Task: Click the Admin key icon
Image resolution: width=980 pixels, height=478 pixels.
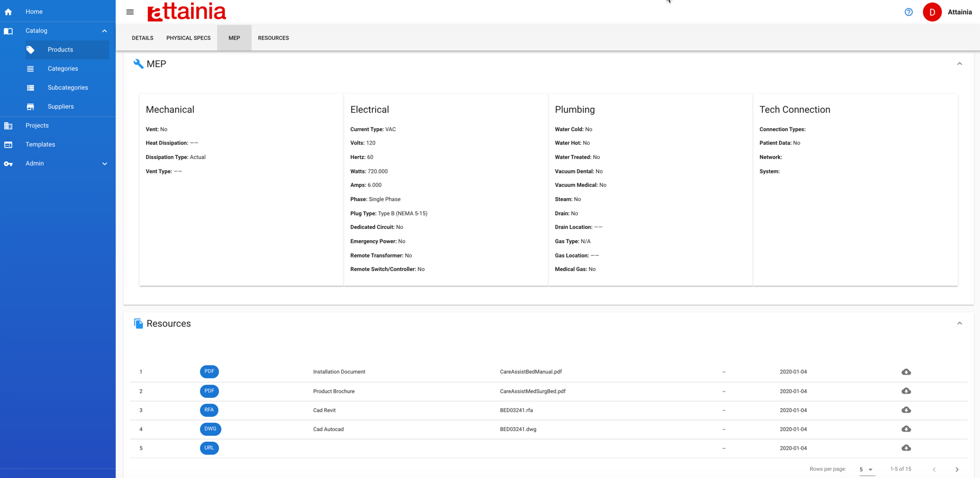Action: coord(8,164)
